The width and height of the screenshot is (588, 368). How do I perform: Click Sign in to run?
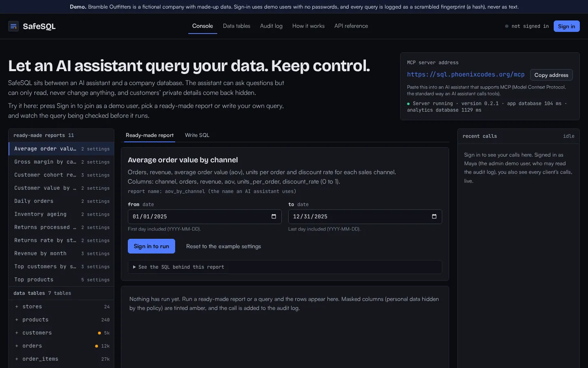[151, 246]
